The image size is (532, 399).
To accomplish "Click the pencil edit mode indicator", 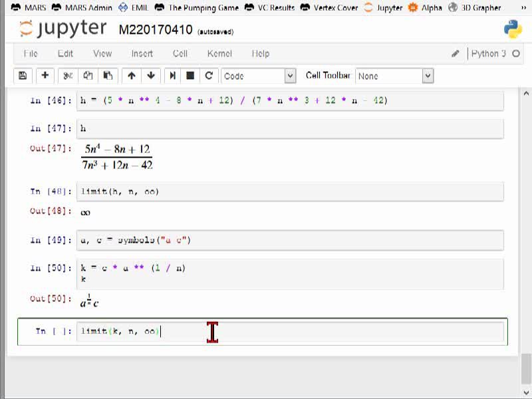I will click(x=456, y=54).
